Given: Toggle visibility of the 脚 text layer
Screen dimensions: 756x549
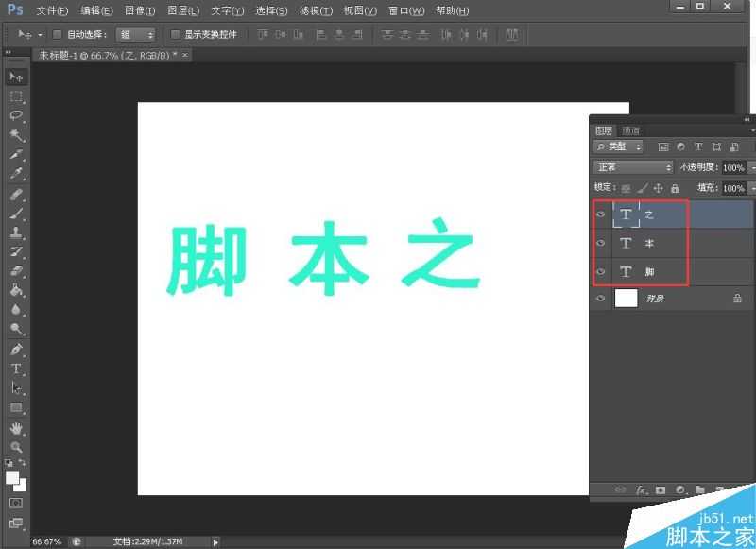Looking at the screenshot, I should coord(600,271).
